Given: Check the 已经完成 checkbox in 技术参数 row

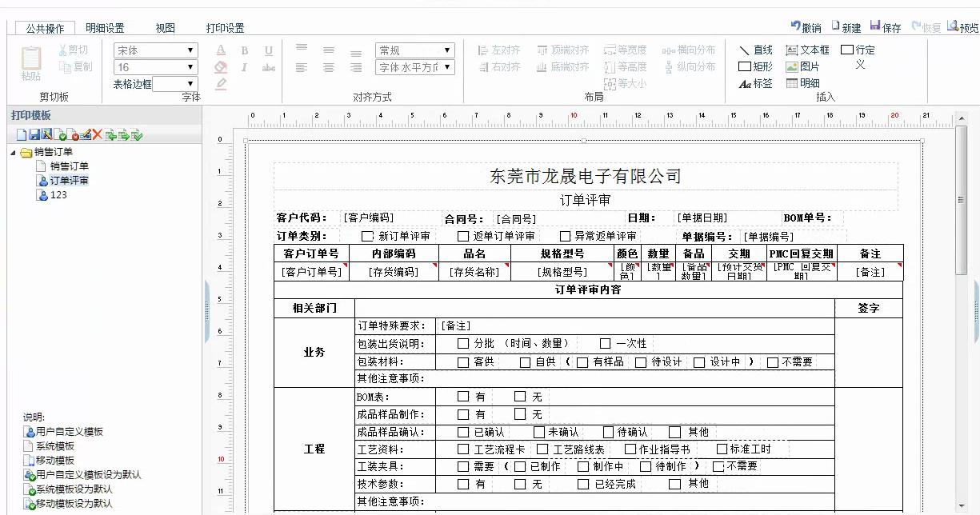Looking at the screenshot, I should point(583,485).
